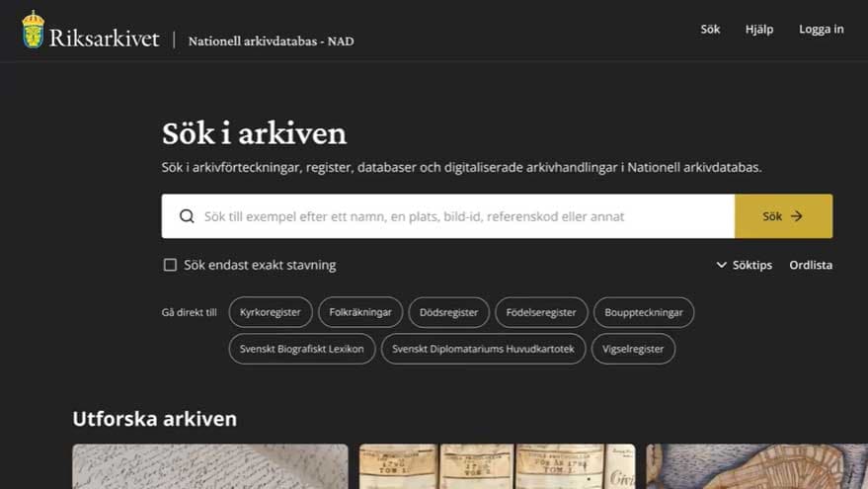Open Svenskt Diplomatariums Huvudkartotek shortcut
This screenshot has width=868, height=489.
click(x=483, y=349)
